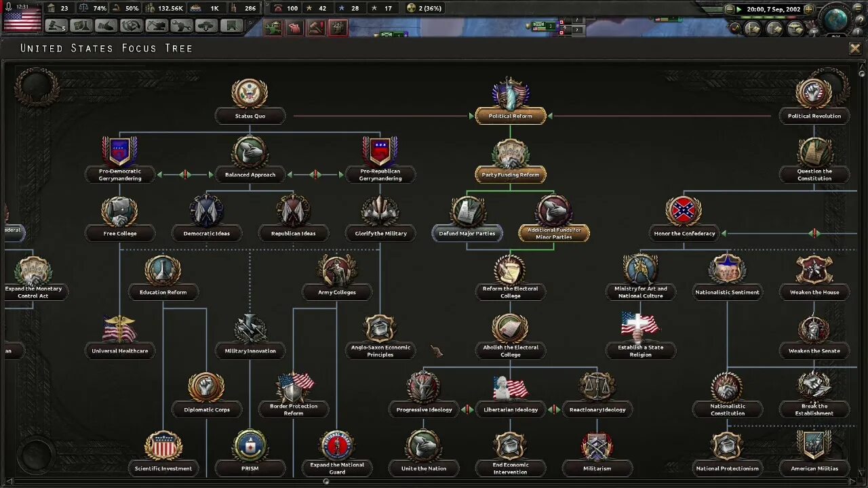Open the decisions gavel menu

(x=56, y=26)
